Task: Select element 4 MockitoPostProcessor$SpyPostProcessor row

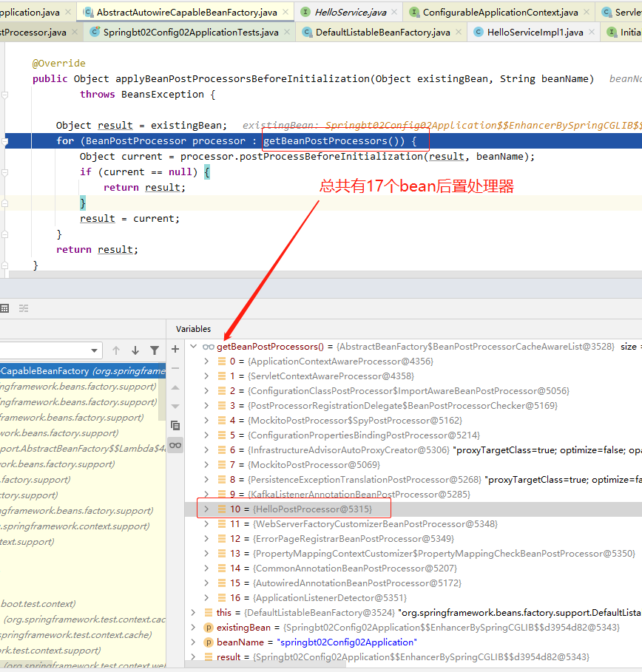Action: 413,421
